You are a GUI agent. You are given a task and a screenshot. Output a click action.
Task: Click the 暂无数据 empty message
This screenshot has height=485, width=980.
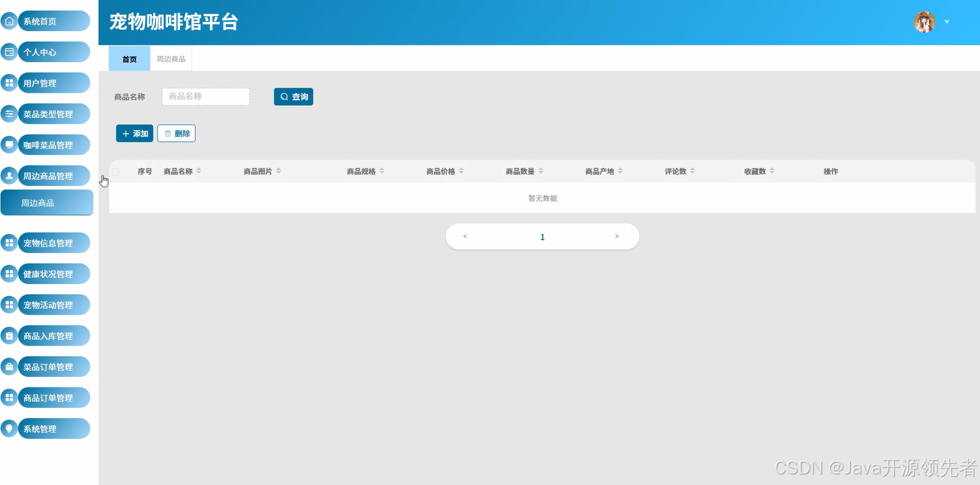click(543, 198)
